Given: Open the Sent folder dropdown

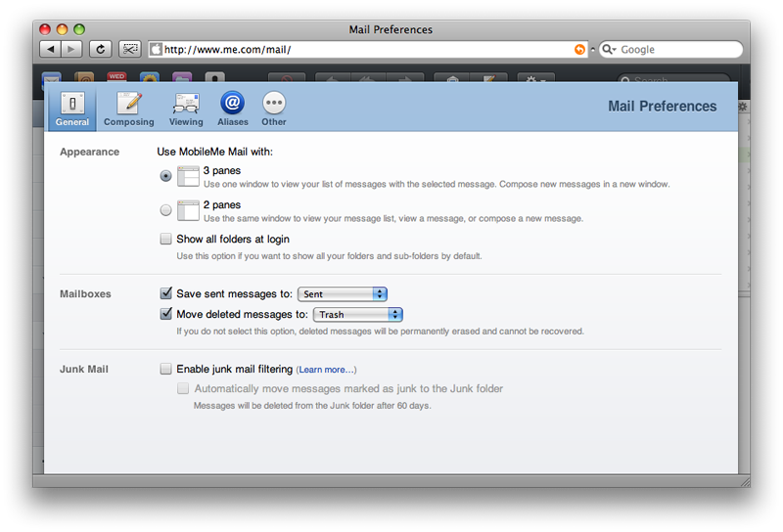Looking at the screenshot, I should click(343, 294).
